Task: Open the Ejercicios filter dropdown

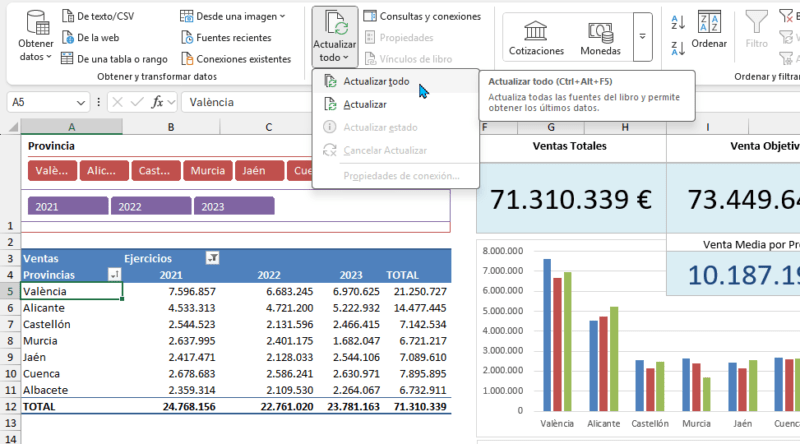Action: (x=212, y=258)
